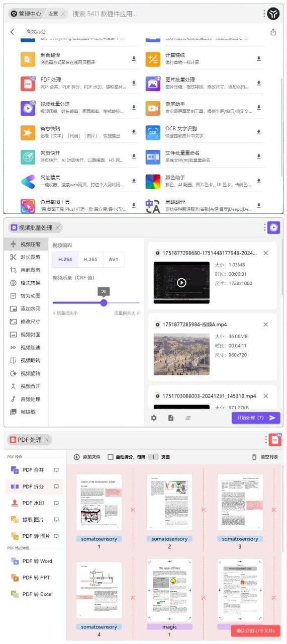Select PDF 转 Word option
The width and height of the screenshot is (287, 644).
(x=34, y=561)
